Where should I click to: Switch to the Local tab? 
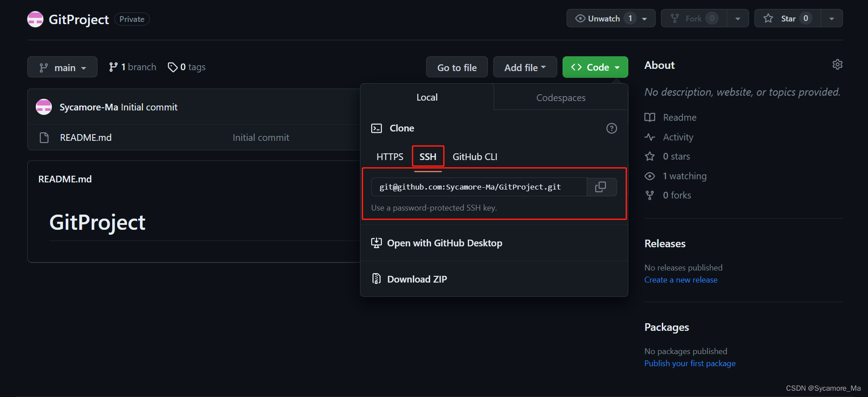tap(427, 97)
